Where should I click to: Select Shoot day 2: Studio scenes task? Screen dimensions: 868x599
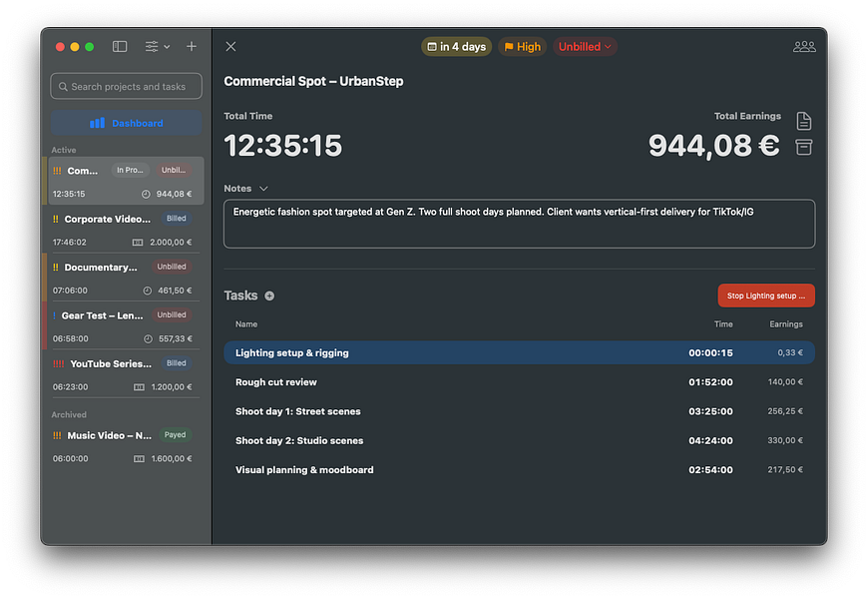519,440
